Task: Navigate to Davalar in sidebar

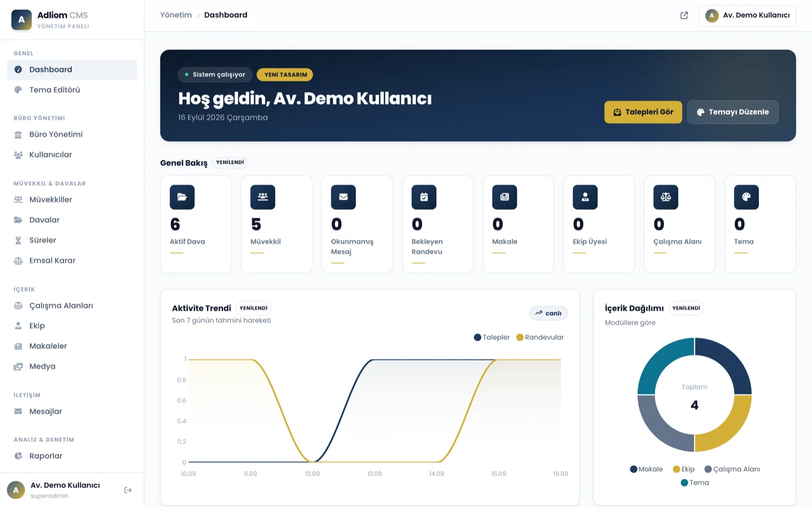Action: pos(72,220)
